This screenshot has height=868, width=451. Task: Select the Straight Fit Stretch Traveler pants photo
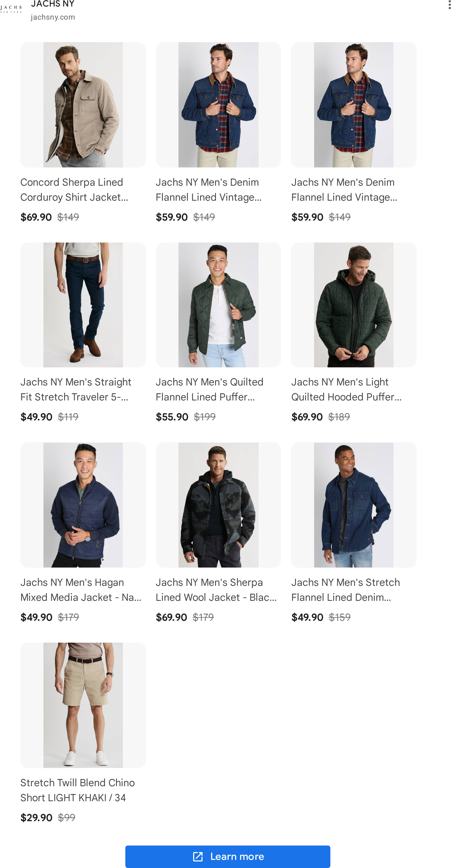pyautogui.click(x=83, y=305)
